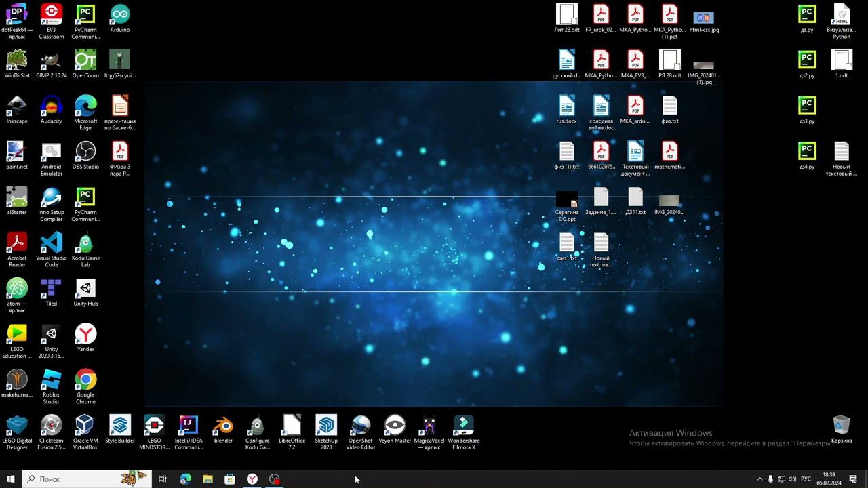Select the дз.py file
Screen dimensions: 868x488
tap(807, 18)
